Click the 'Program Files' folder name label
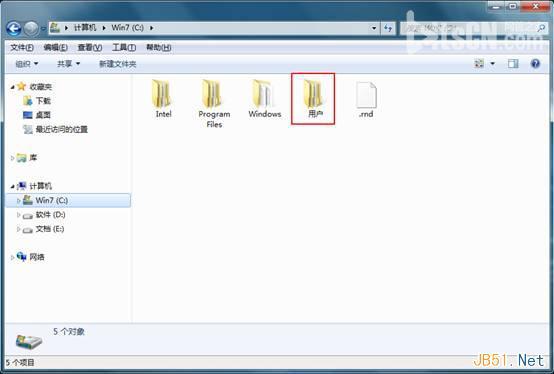The image size is (554, 374). point(214,119)
